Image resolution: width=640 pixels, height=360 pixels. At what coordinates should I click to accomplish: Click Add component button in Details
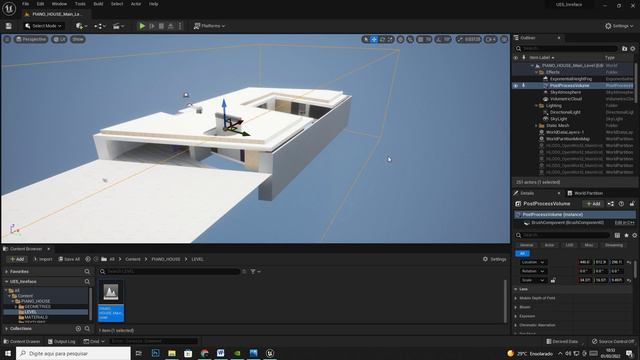point(593,204)
